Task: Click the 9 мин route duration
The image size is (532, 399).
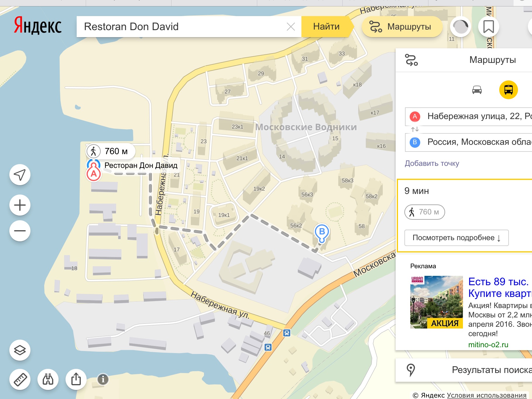Action: tap(417, 191)
